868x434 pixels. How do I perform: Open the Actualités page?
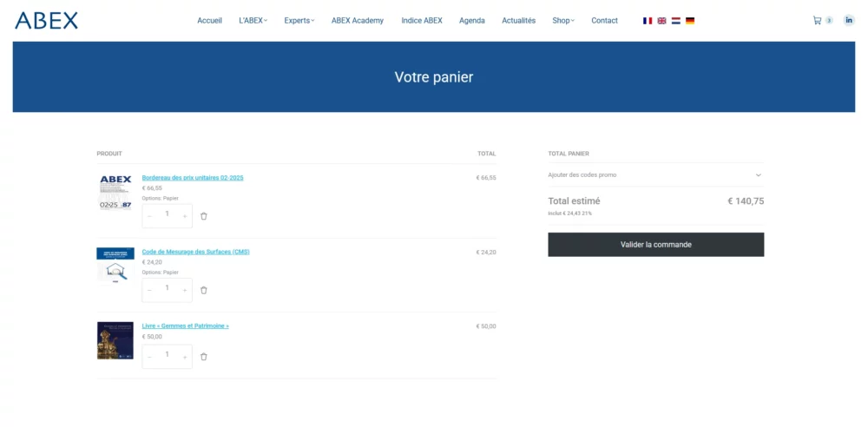pyautogui.click(x=519, y=21)
